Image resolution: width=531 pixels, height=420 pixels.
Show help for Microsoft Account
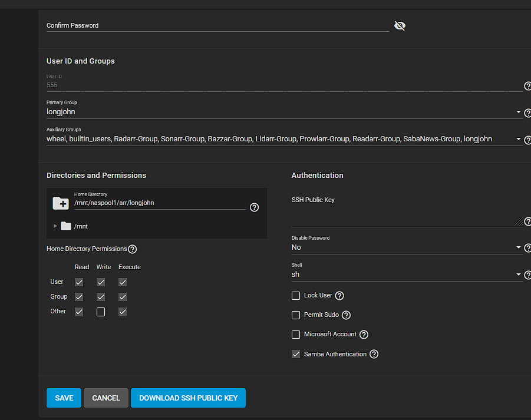[364, 335]
